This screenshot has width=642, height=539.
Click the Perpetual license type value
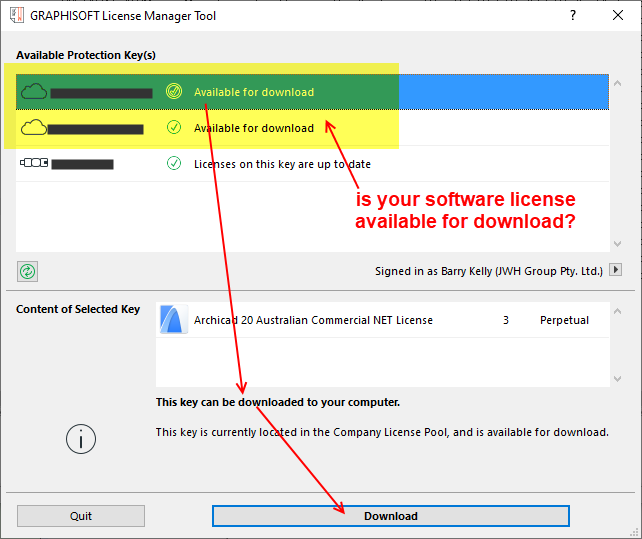point(564,320)
